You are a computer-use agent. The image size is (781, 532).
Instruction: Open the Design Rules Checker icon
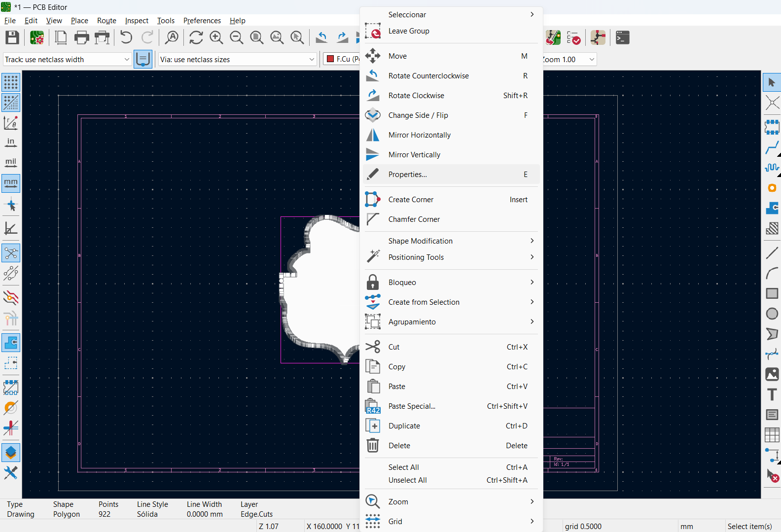point(573,37)
